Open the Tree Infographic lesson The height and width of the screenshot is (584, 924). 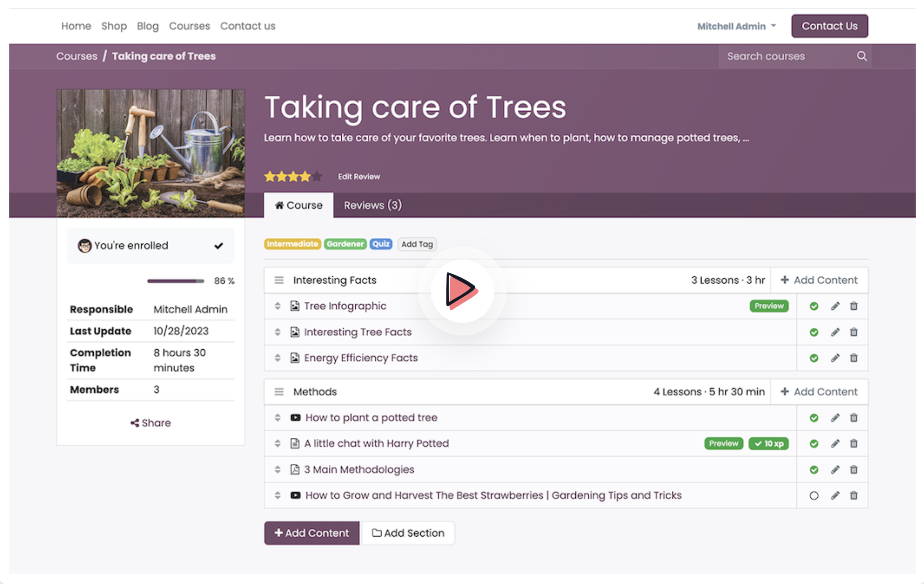(x=345, y=306)
